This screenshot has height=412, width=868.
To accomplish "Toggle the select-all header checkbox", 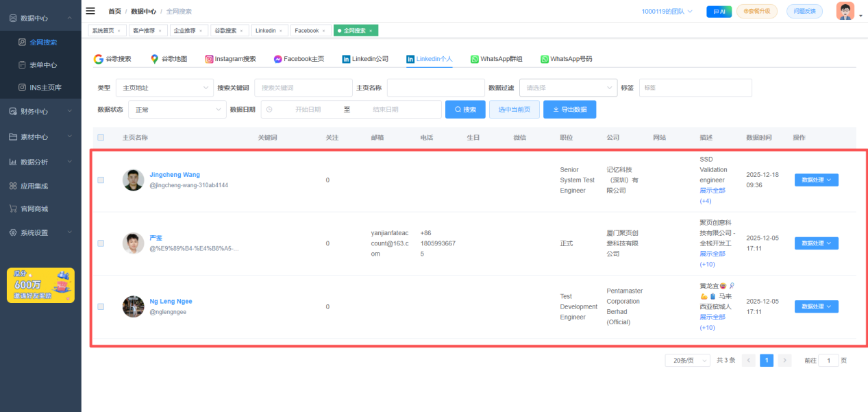I will [101, 138].
